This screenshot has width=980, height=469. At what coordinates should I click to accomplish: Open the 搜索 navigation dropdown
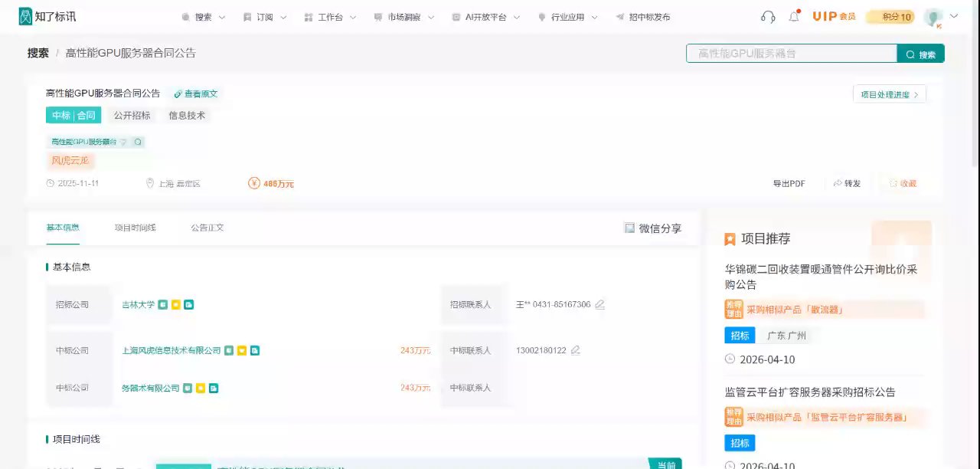[203, 17]
